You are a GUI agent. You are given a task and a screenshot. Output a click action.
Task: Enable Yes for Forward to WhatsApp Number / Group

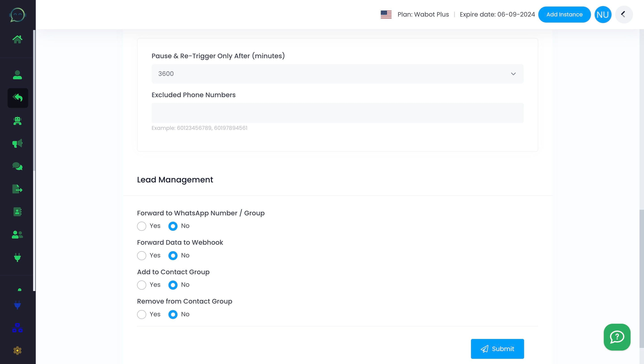[x=142, y=226]
